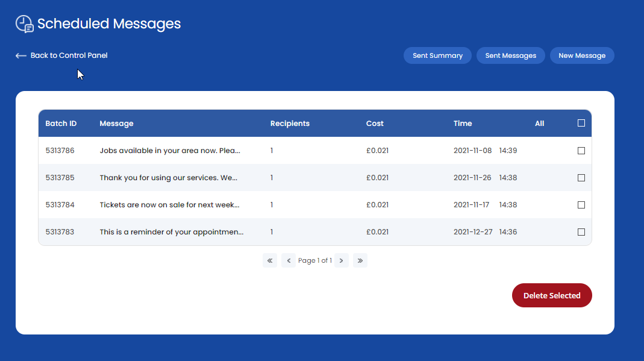
Task: Click the Tickets are now on sale message
Action: pos(169,205)
